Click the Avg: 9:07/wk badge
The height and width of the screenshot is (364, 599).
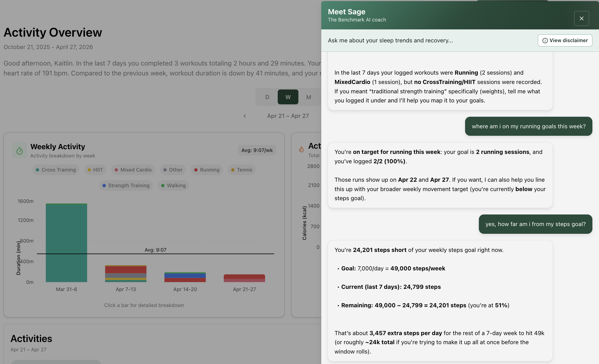point(257,150)
